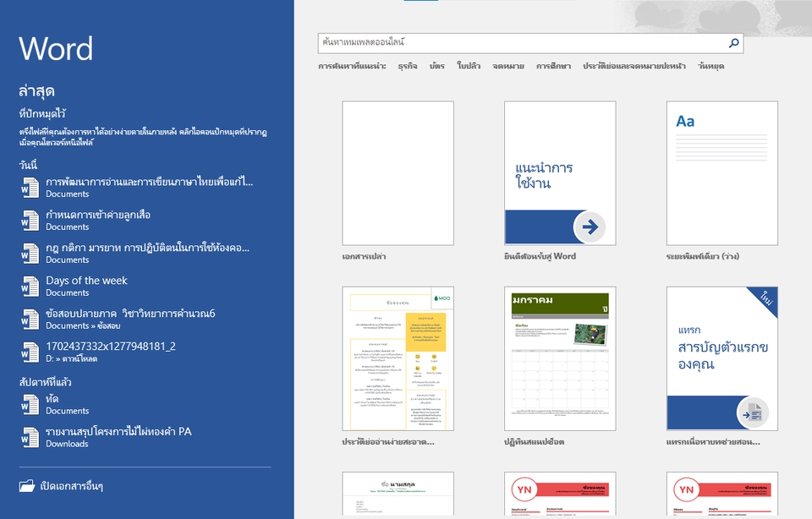
Task: Click Word icon beside Days of the week
Action: tap(30, 287)
